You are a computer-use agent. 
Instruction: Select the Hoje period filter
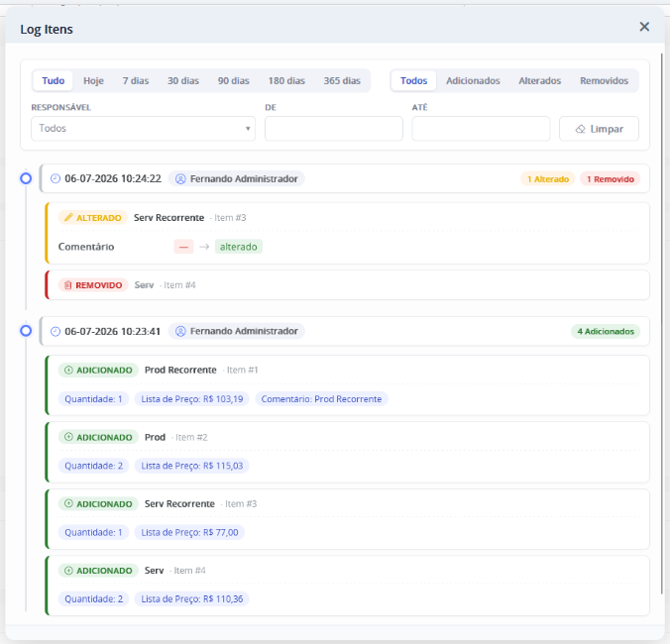tap(93, 80)
